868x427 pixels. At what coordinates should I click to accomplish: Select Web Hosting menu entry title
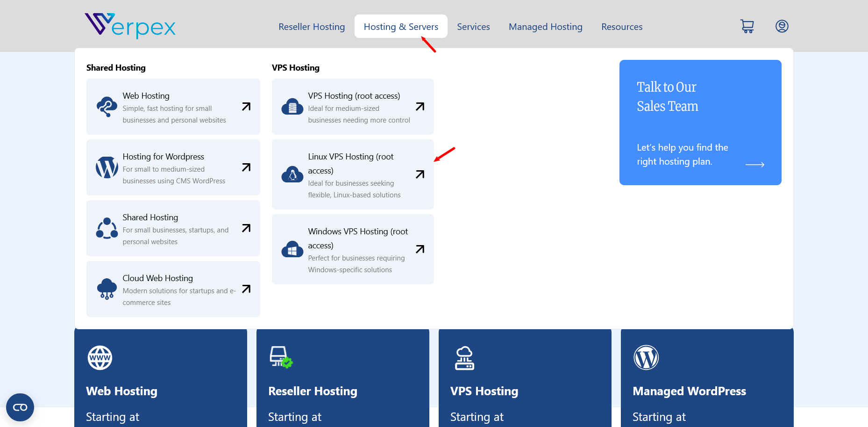(x=146, y=96)
